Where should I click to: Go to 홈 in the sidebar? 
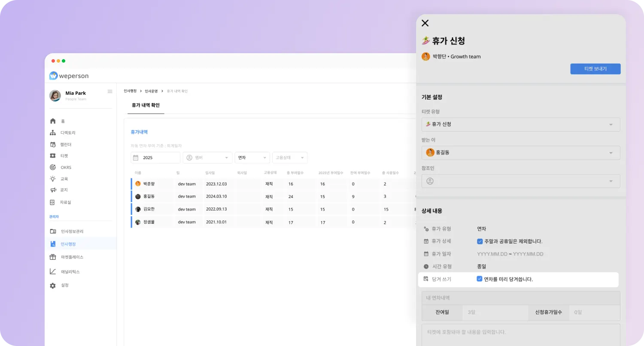pyautogui.click(x=63, y=121)
